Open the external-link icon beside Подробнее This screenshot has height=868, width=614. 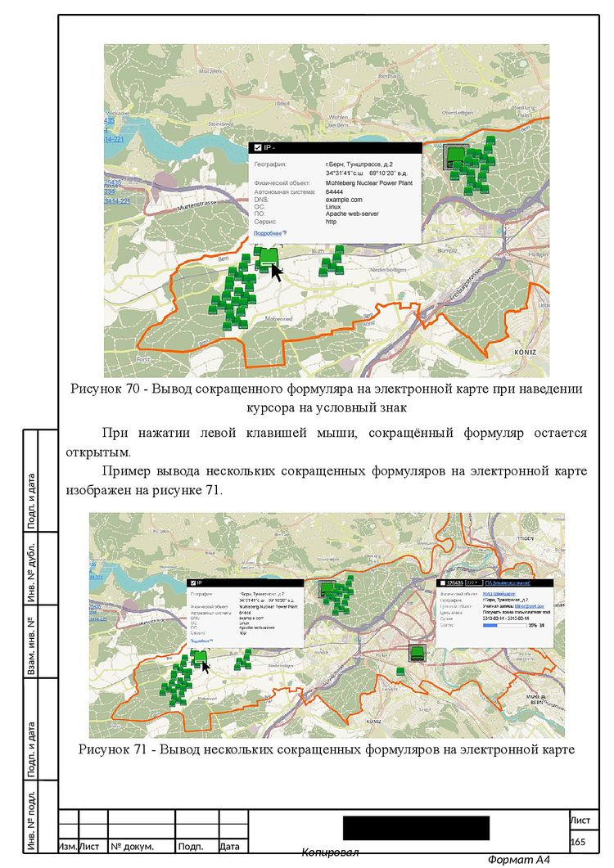284,233
